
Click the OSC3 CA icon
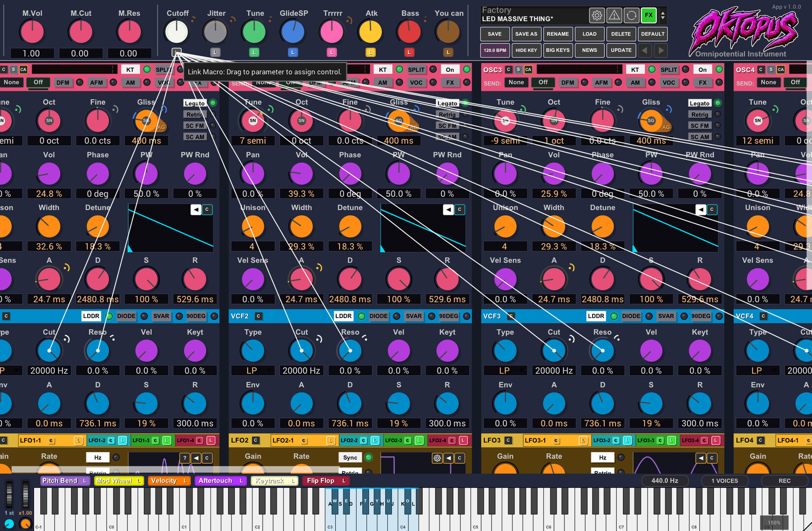point(529,70)
